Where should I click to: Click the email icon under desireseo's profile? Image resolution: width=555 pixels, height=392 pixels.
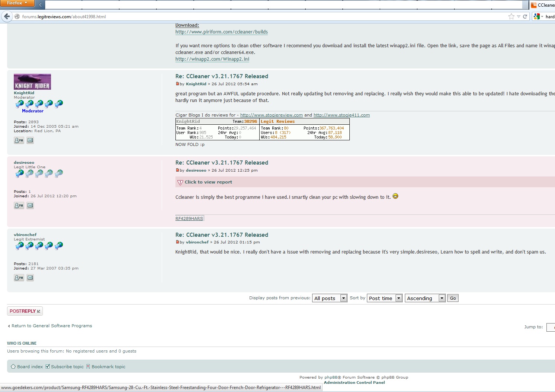point(30,205)
